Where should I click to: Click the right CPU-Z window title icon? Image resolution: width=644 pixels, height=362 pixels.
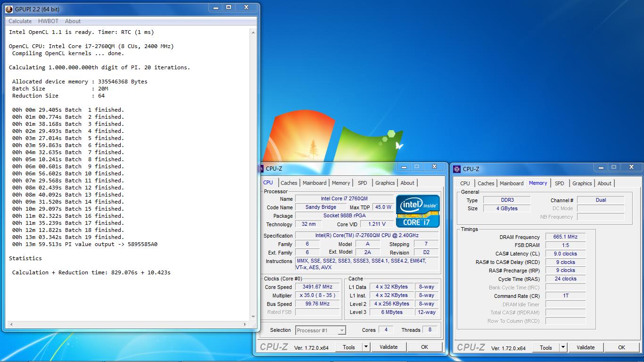click(x=457, y=169)
